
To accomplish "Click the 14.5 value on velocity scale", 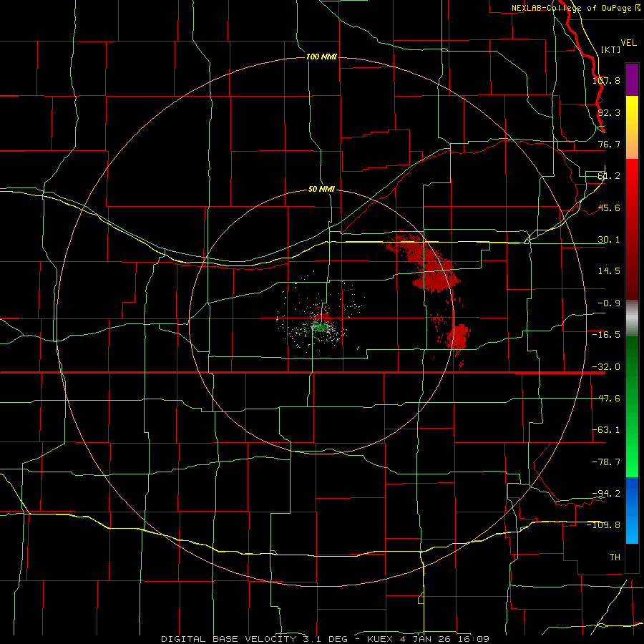I will tap(609, 271).
